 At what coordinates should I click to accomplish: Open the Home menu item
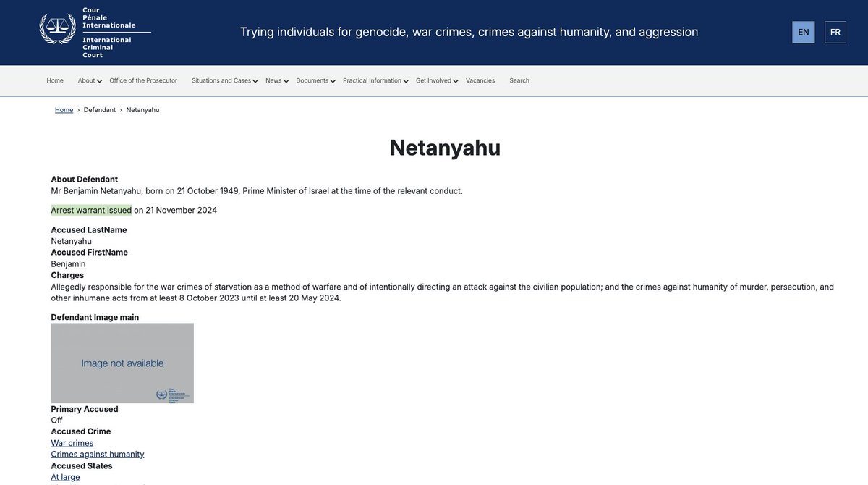point(55,80)
